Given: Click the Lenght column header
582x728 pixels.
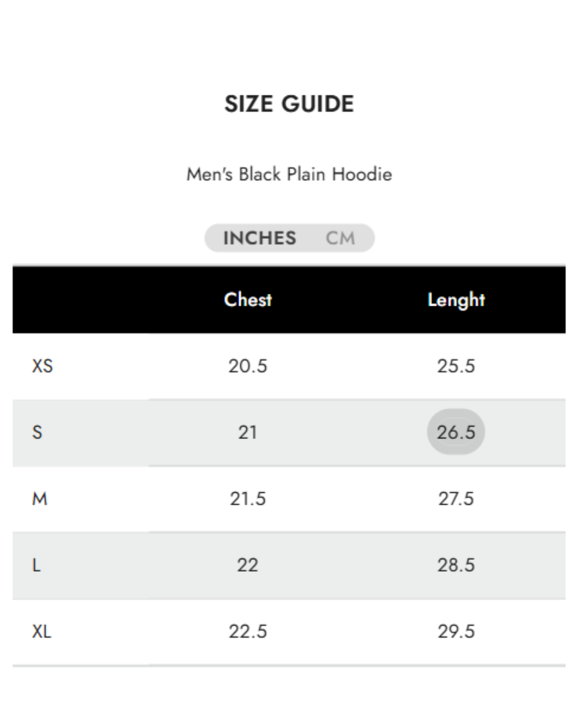Looking at the screenshot, I should pos(456,300).
